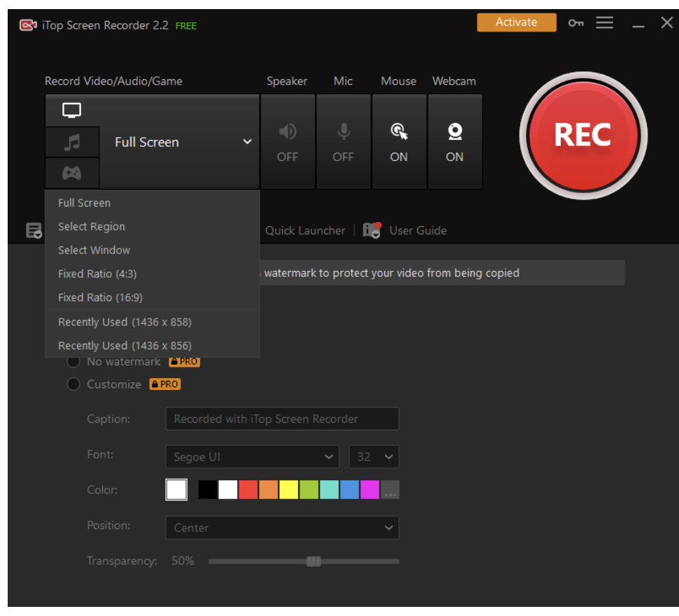Start recording with the red REC button
The height and width of the screenshot is (616, 679).
pyautogui.click(x=583, y=136)
